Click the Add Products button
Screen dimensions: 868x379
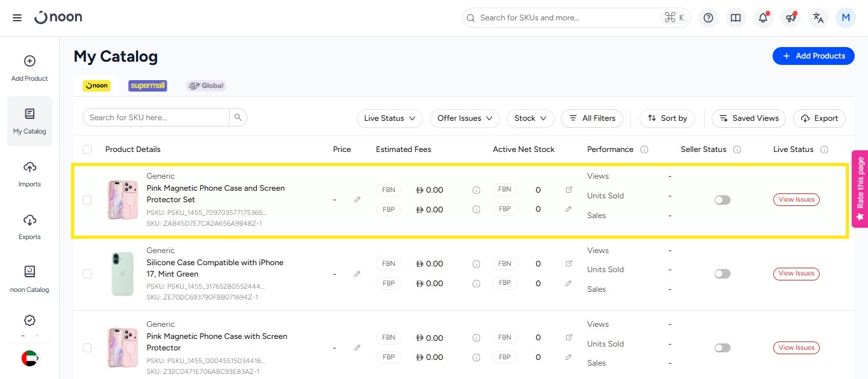(813, 56)
